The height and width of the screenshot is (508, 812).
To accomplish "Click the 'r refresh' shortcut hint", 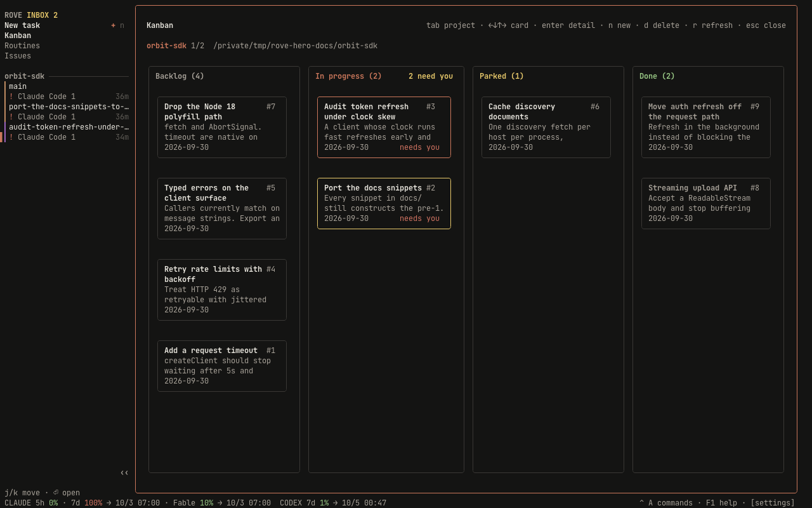I will click(x=712, y=25).
